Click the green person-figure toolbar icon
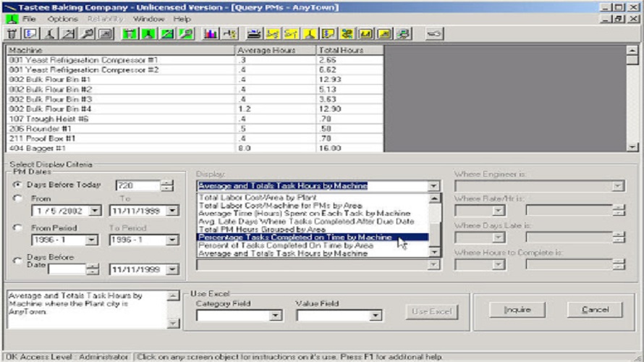This screenshot has height=362, width=644. click(x=148, y=34)
